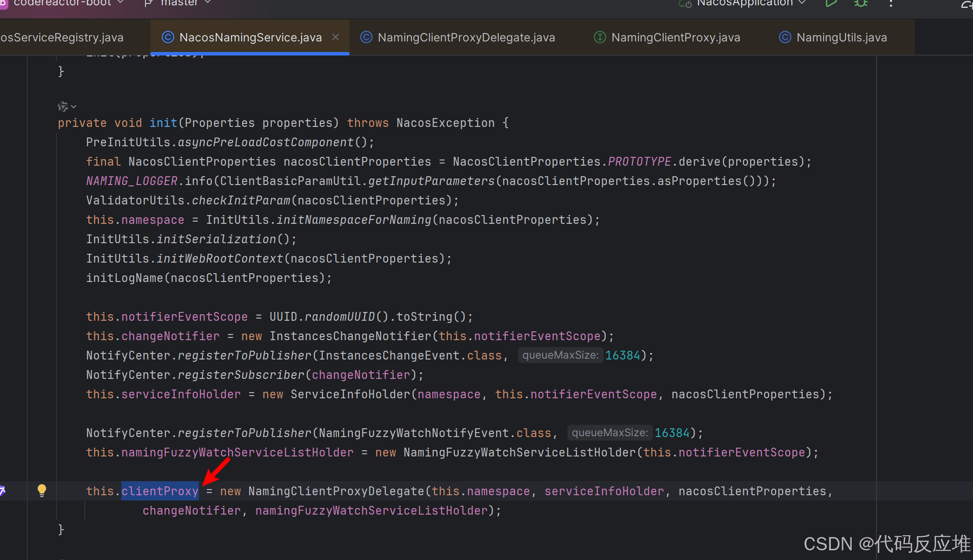Close the NacosNamingService.java tab
Image resolution: width=973 pixels, height=560 pixels.
[x=336, y=37]
